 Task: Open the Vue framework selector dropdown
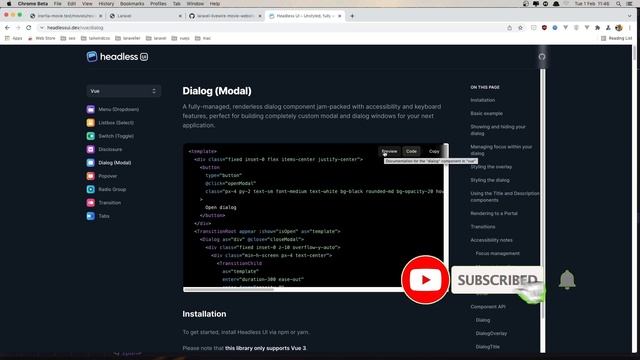pyautogui.click(x=123, y=91)
